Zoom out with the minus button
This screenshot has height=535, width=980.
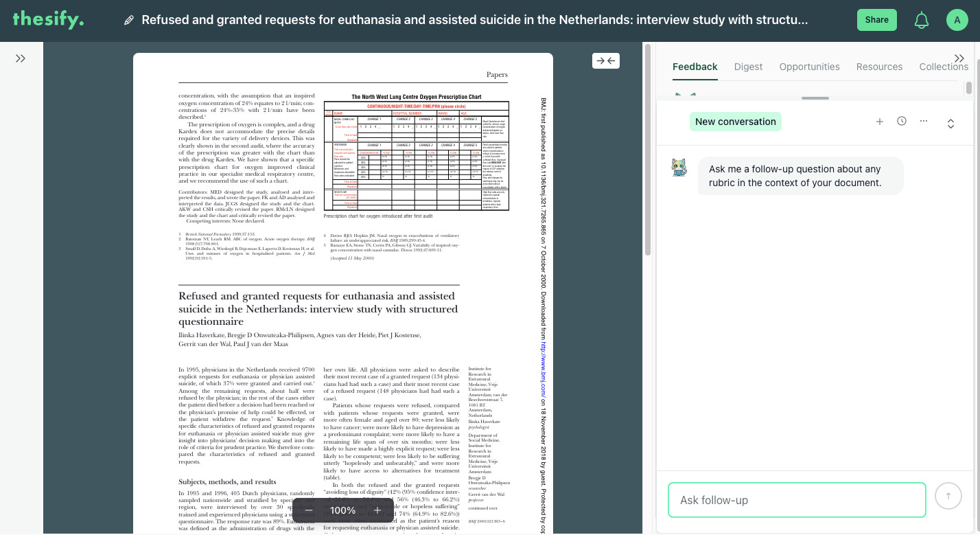coord(309,510)
